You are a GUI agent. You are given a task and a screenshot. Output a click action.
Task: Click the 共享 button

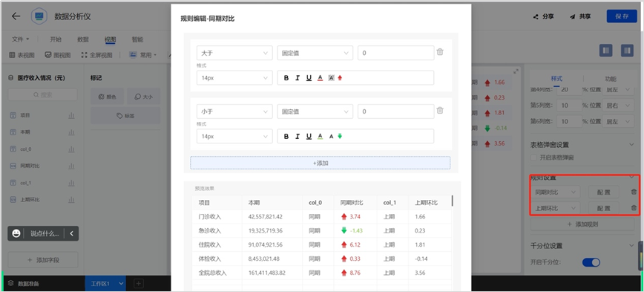click(580, 16)
